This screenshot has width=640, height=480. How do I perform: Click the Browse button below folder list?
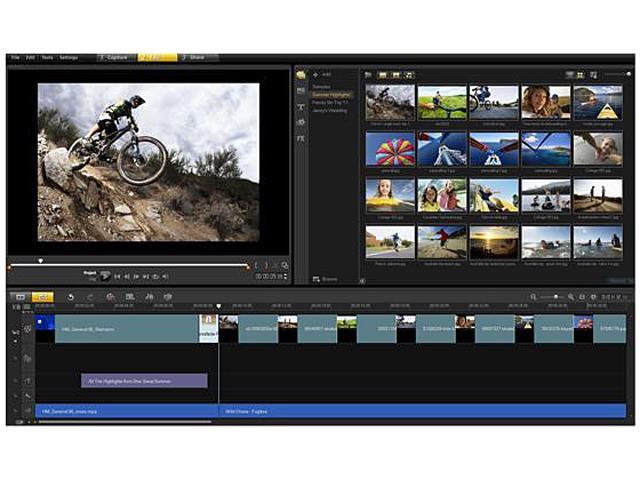tap(325, 278)
